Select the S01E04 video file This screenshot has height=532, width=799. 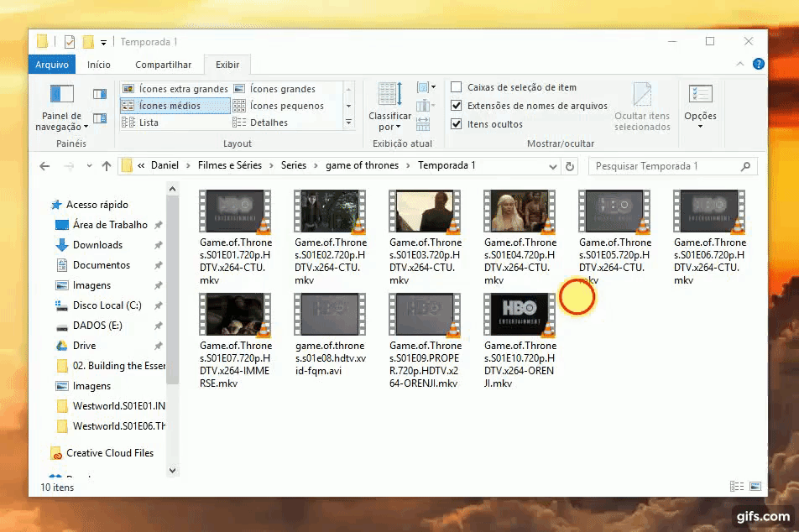[520, 237]
